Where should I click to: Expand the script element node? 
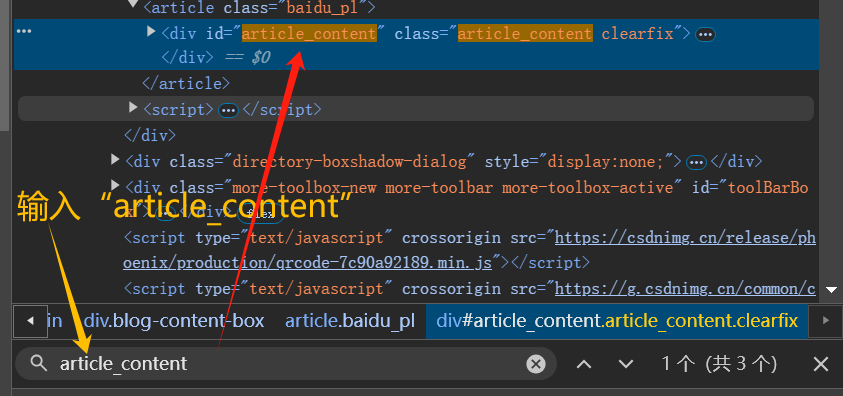[133, 107]
